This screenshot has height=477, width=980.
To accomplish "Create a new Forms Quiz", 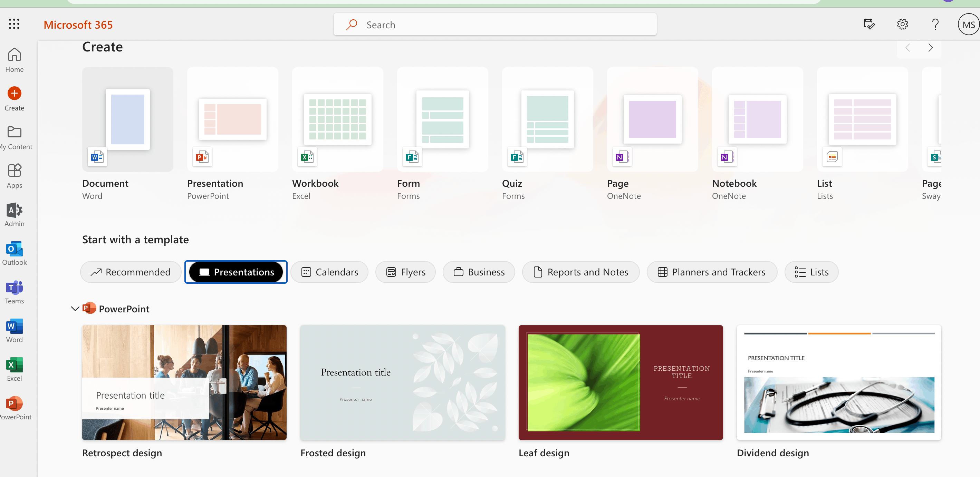I will tap(547, 119).
